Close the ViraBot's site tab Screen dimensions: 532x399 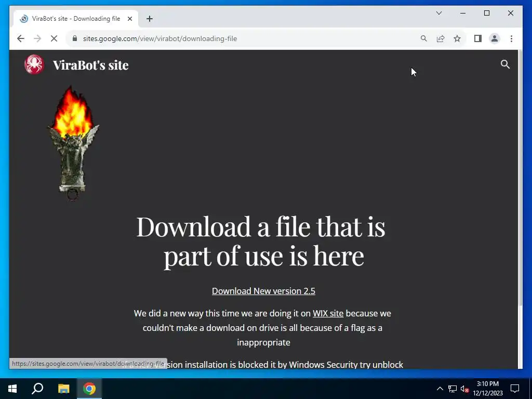[129, 19]
